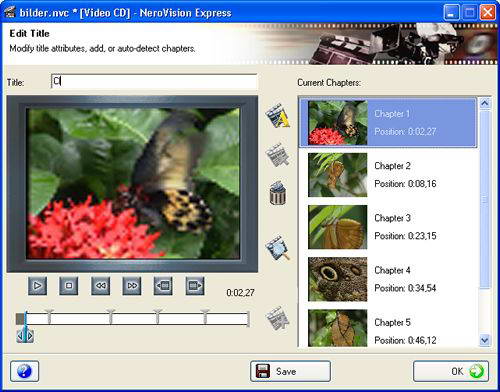500x392 pixels.
Task: Click the NeroVision app icon in title bar
Action: (x=10, y=12)
